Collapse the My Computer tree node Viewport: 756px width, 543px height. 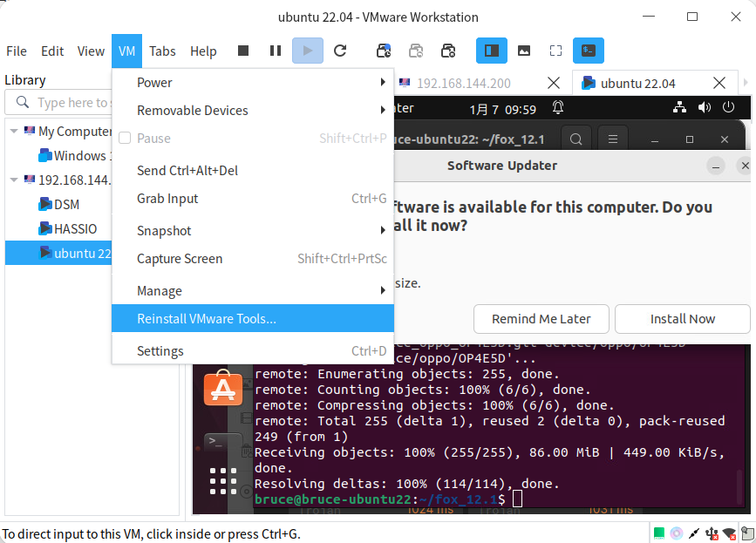click(x=14, y=132)
